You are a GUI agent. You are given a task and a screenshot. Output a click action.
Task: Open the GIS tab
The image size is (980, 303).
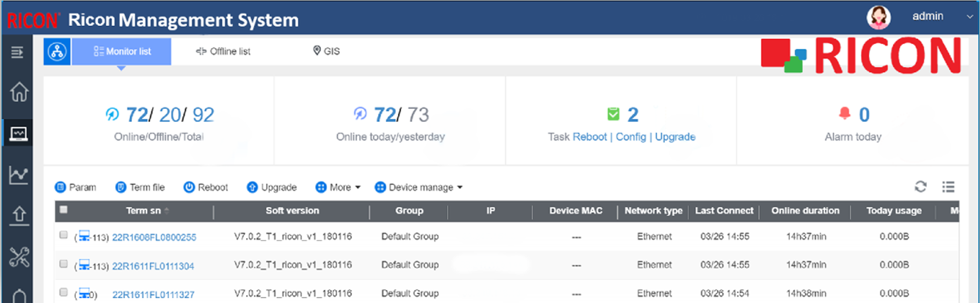pos(326,51)
